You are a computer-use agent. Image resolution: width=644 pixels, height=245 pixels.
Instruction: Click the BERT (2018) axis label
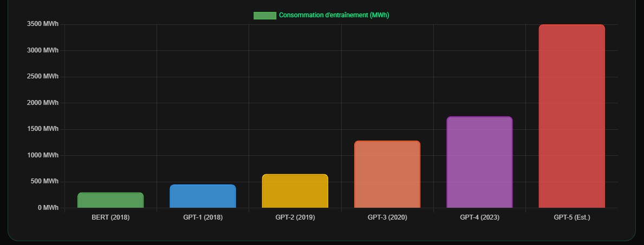110,217
